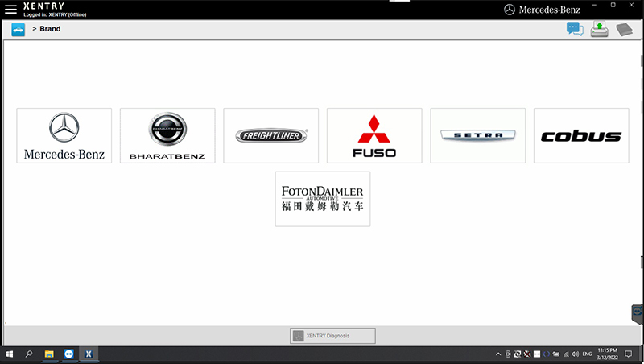Screen dimensions: 644x364
Task: Click the red X tray icon
Action: (x=527, y=354)
